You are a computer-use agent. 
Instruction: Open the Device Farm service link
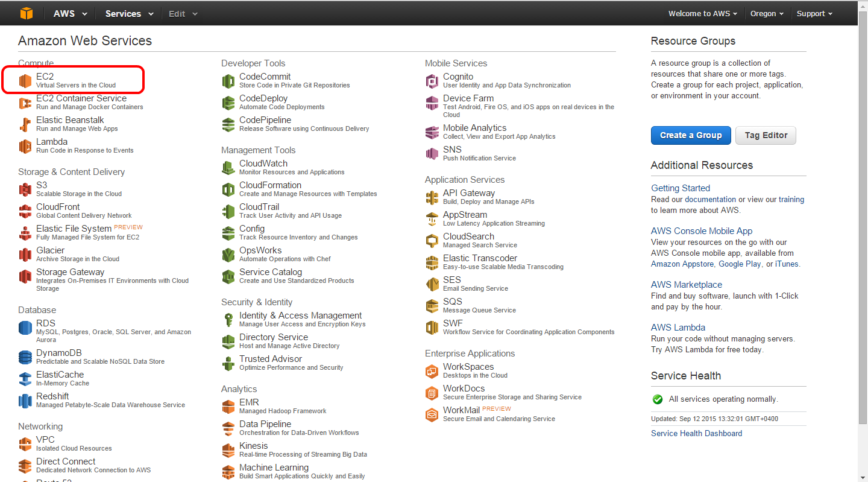pyautogui.click(x=468, y=98)
